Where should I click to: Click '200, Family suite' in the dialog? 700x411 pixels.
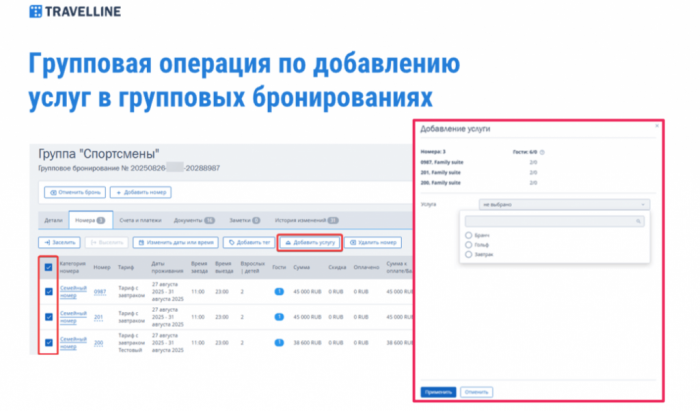click(x=441, y=183)
